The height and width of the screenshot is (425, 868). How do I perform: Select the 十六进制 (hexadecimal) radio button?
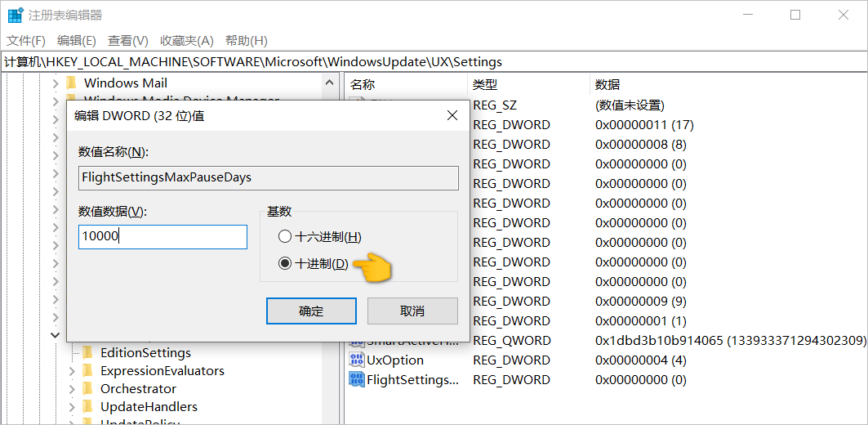(284, 237)
